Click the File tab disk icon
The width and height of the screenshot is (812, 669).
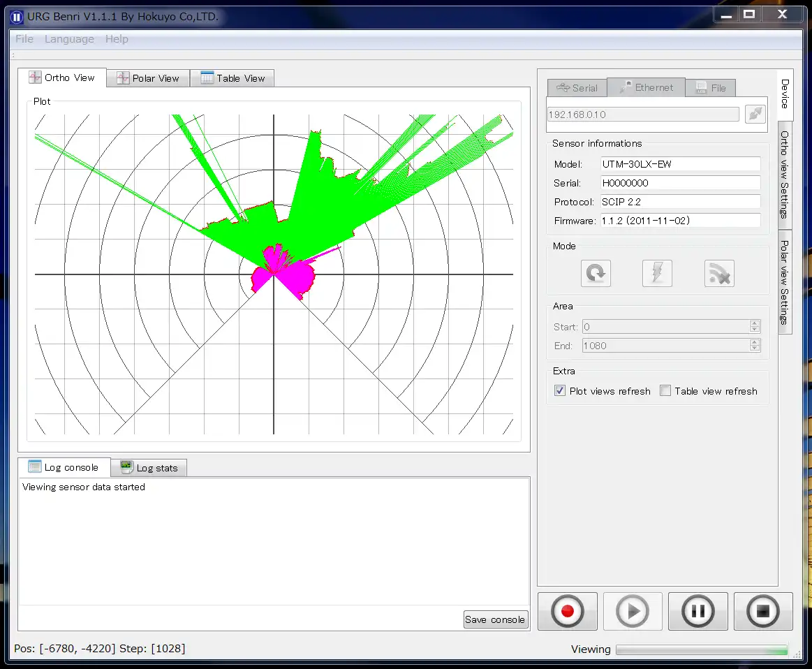click(701, 87)
